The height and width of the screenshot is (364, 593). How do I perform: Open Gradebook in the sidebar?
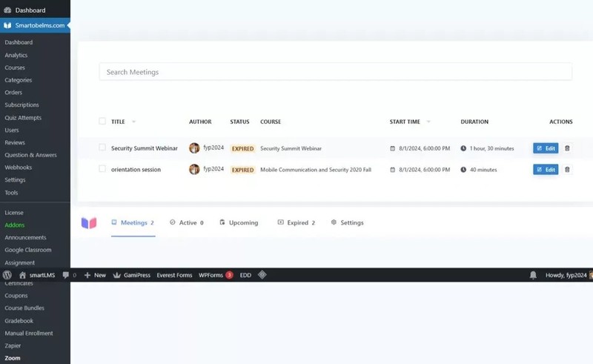click(19, 321)
